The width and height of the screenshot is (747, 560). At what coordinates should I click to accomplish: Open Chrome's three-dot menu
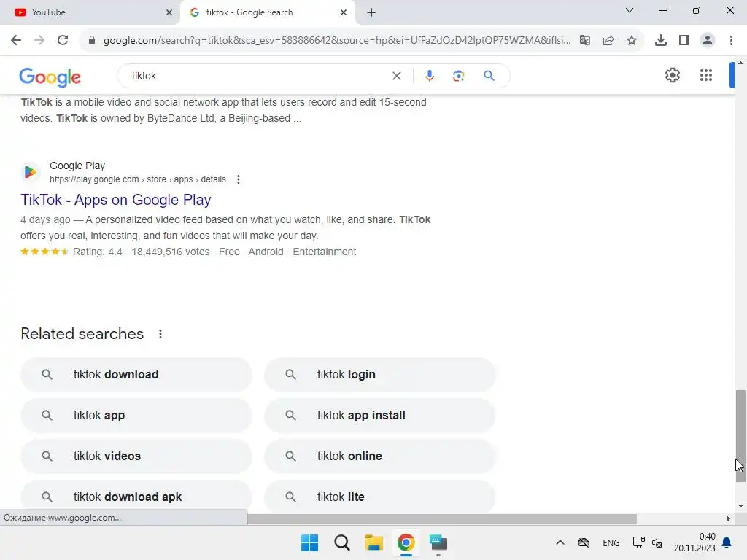(x=731, y=40)
